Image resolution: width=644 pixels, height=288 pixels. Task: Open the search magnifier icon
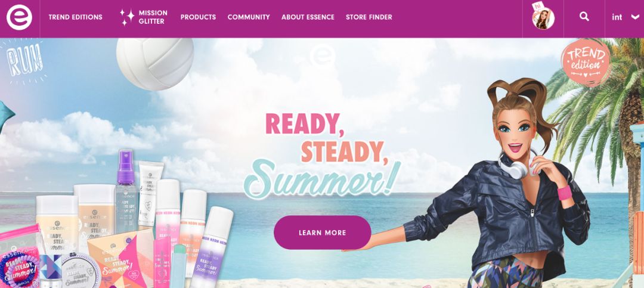584,17
